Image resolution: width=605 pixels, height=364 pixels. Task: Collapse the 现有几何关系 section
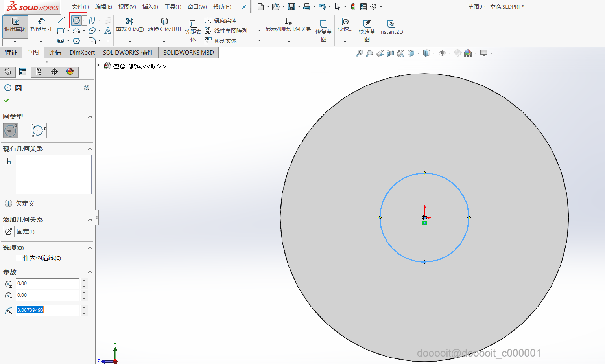(90, 149)
